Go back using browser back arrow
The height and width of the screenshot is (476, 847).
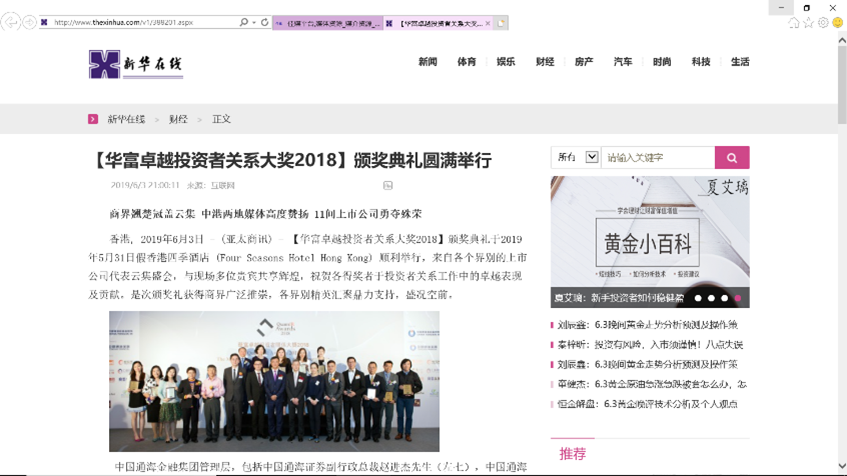[x=11, y=22]
